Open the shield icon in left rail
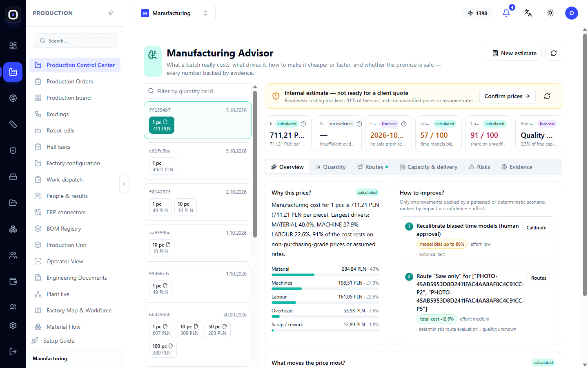588x368 pixels. click(x=13, y=150)
